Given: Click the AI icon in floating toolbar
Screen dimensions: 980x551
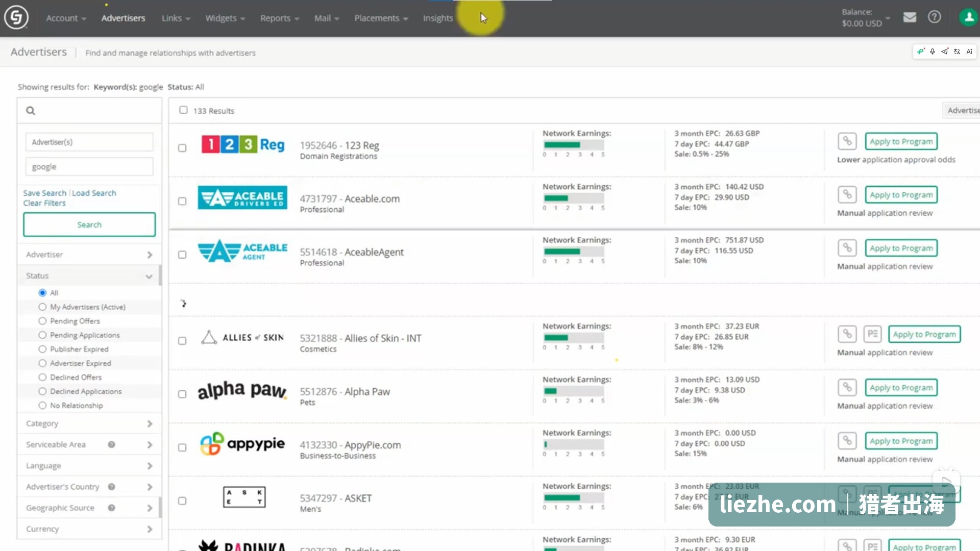Looking at the screenshot, I should click(x=969, y=52).
